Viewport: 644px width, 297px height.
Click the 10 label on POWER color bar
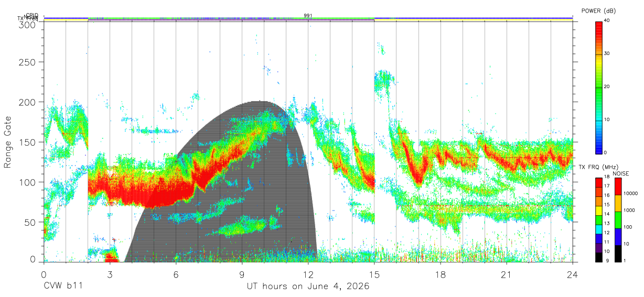pos(608,119)
